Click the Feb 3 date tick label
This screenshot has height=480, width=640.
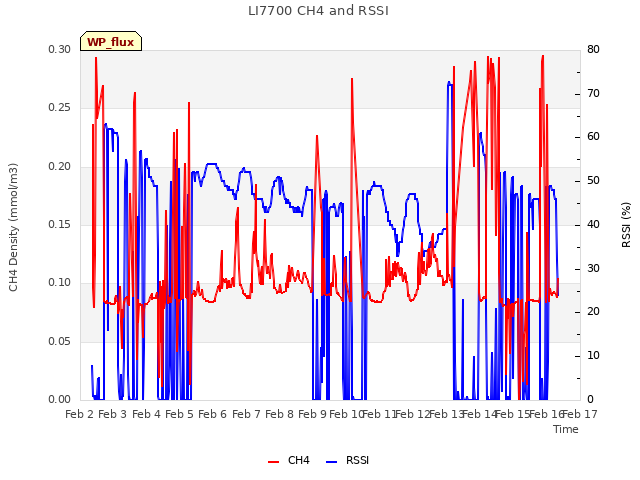tap(113, 414)
